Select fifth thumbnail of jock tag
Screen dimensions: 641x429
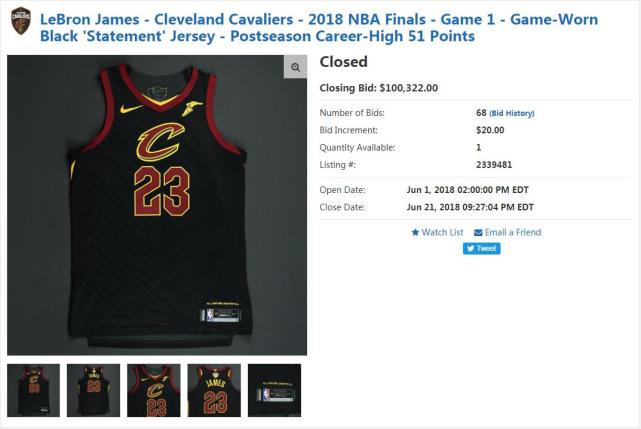[x=274, y=391]
